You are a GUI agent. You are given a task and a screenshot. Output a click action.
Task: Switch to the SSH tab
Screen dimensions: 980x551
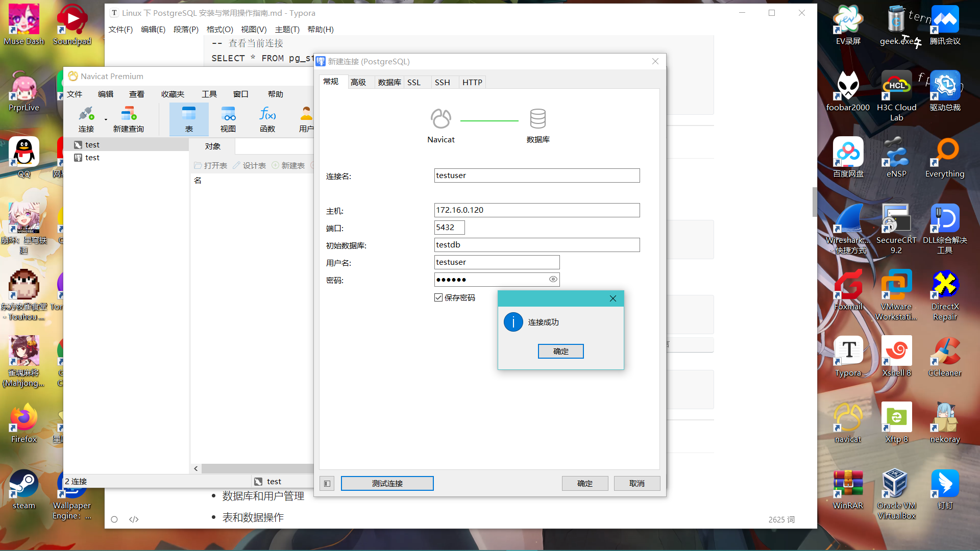point(442,82)
